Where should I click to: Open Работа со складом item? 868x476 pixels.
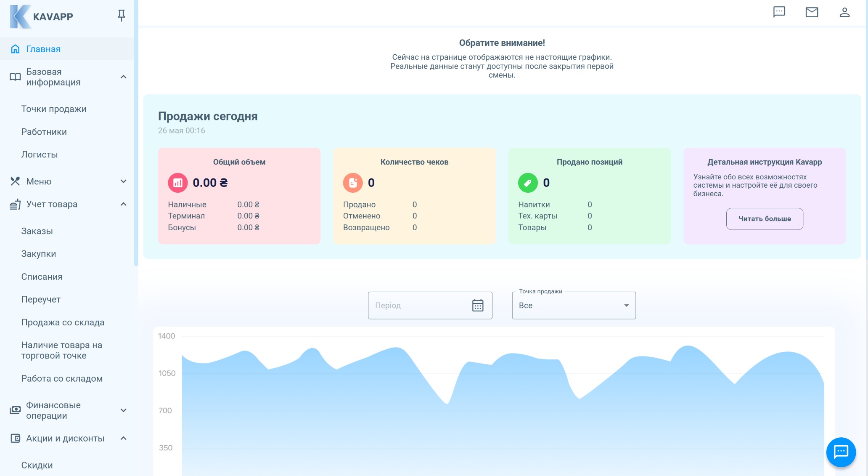62,378
